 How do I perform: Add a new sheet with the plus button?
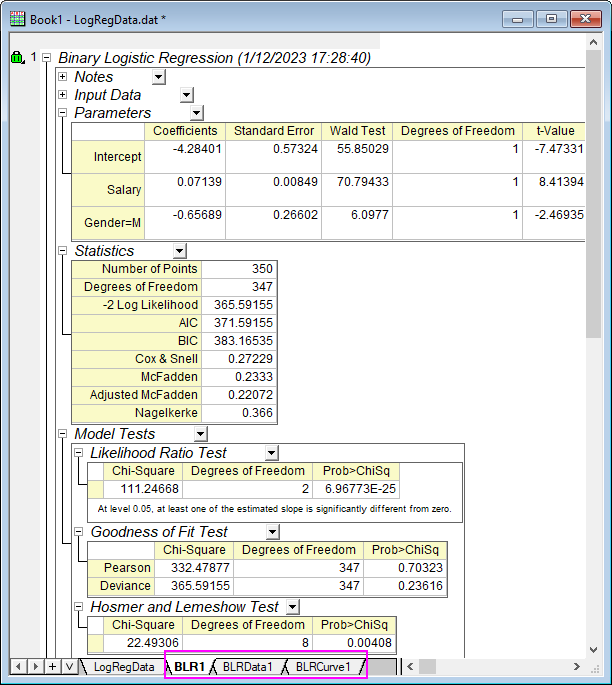click(x=52, y=667)
